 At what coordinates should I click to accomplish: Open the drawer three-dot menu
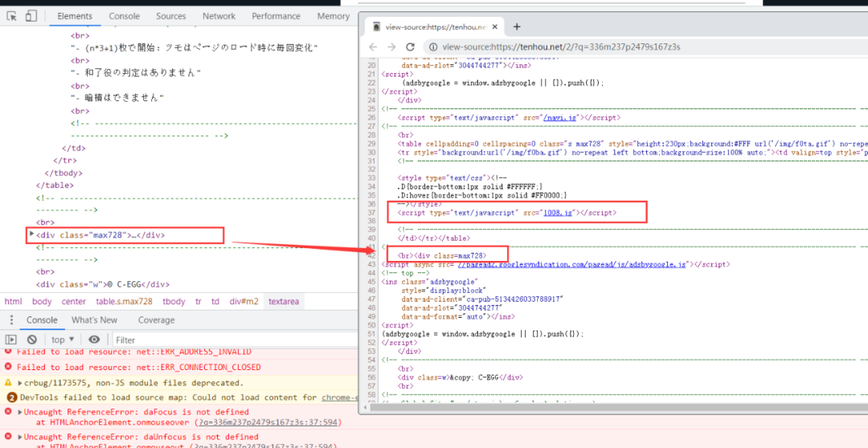pos(11,320)
